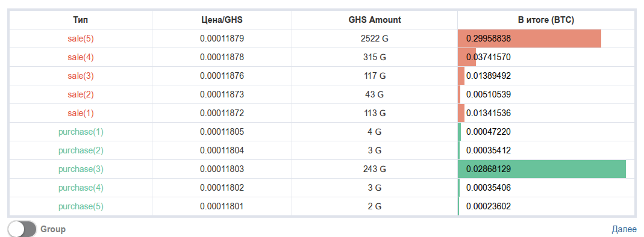The image size is (644, 237).
Task: Select the green purchase(3) total bar
Action: point(542,169)
